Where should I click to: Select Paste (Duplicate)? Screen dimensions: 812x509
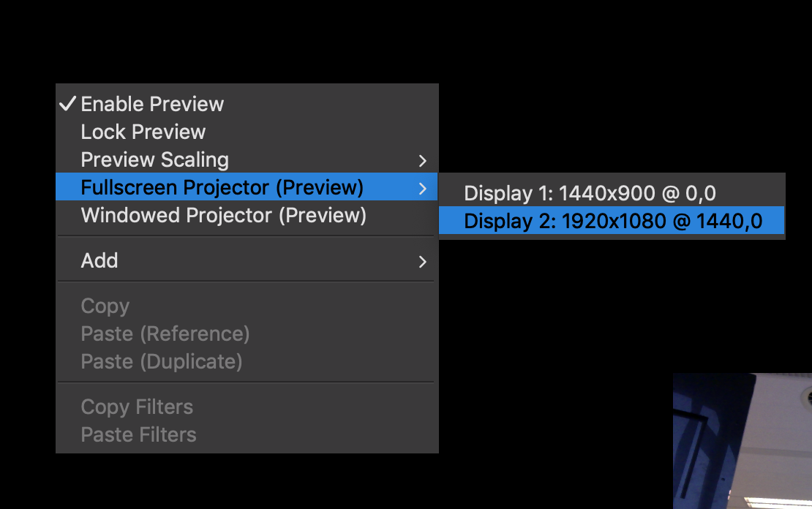pos(162,361)
